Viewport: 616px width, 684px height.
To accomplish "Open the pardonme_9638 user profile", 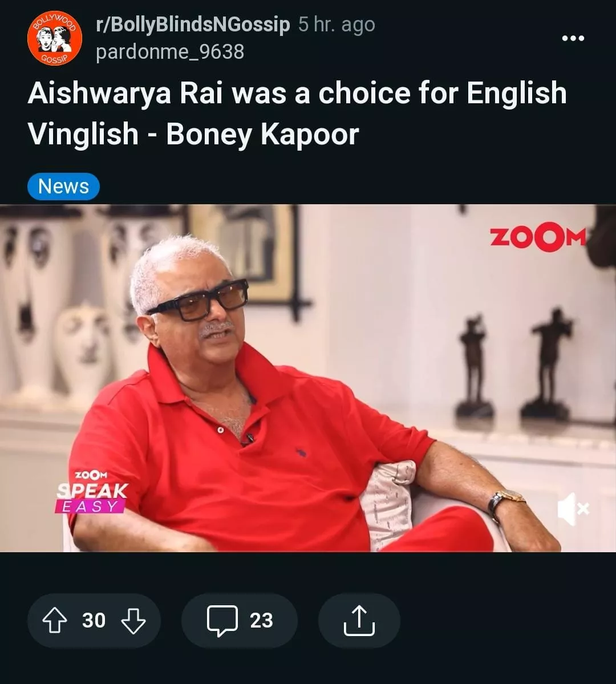I will [x=170, y=52].
